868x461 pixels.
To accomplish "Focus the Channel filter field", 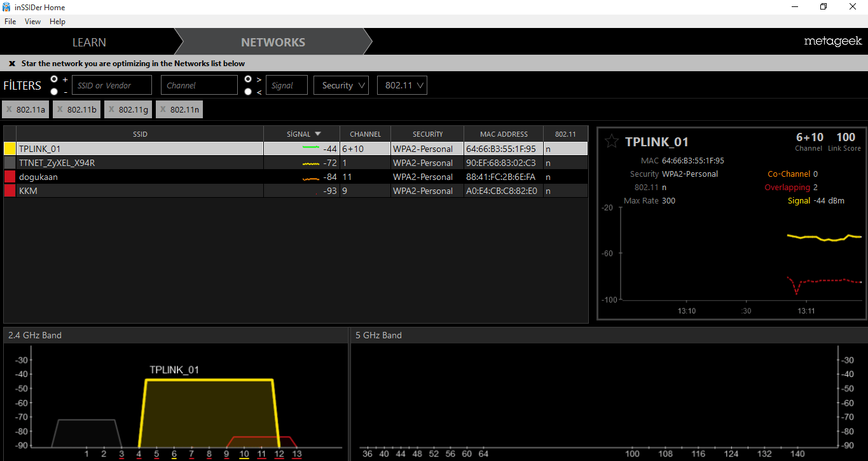I will [x=199, y=85].
